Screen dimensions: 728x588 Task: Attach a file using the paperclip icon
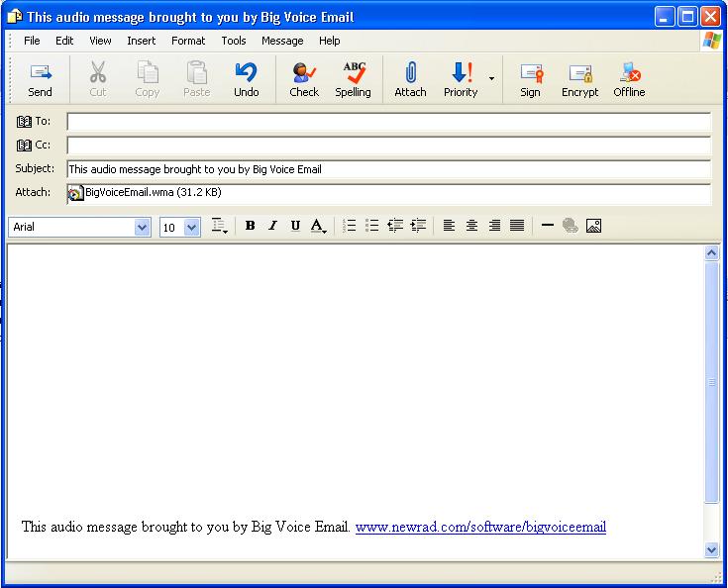pos(410,79)
